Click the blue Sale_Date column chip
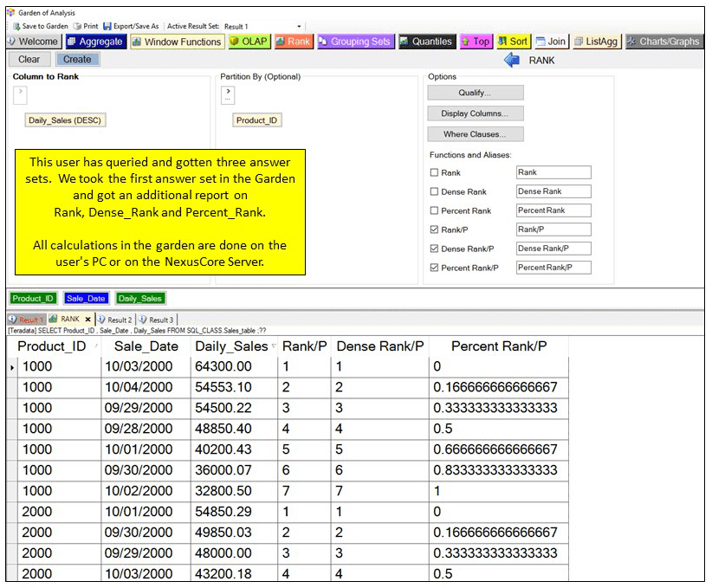The image size is (712, 588). tap(85, 299)
